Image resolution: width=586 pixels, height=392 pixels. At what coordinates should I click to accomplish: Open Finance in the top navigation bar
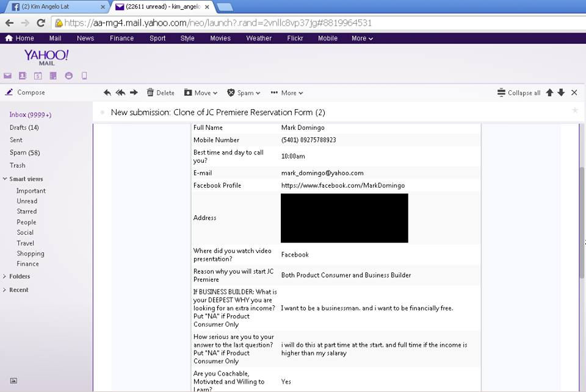(x=121, y=38)
